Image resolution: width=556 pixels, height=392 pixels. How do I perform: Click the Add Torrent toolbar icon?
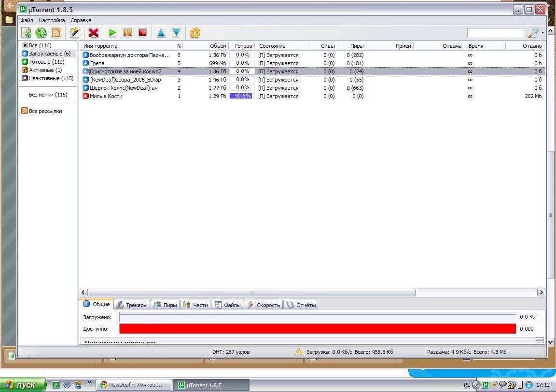tap(26, 33)
